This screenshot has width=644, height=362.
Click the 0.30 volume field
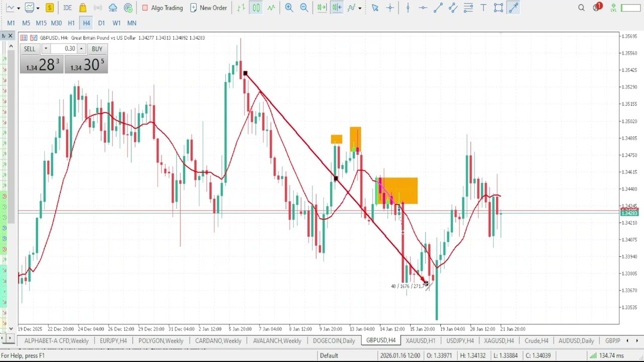[63, 49]
